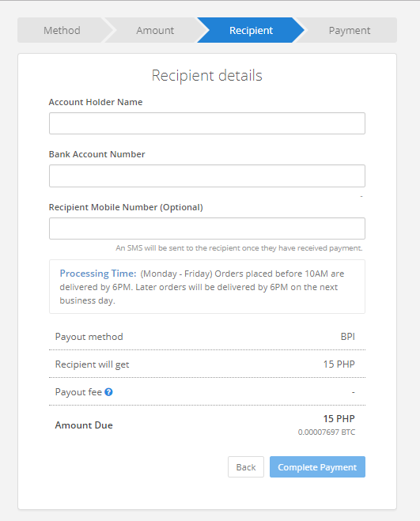Click the Payout method row label
420x521 pixels.
pos(89,337)
